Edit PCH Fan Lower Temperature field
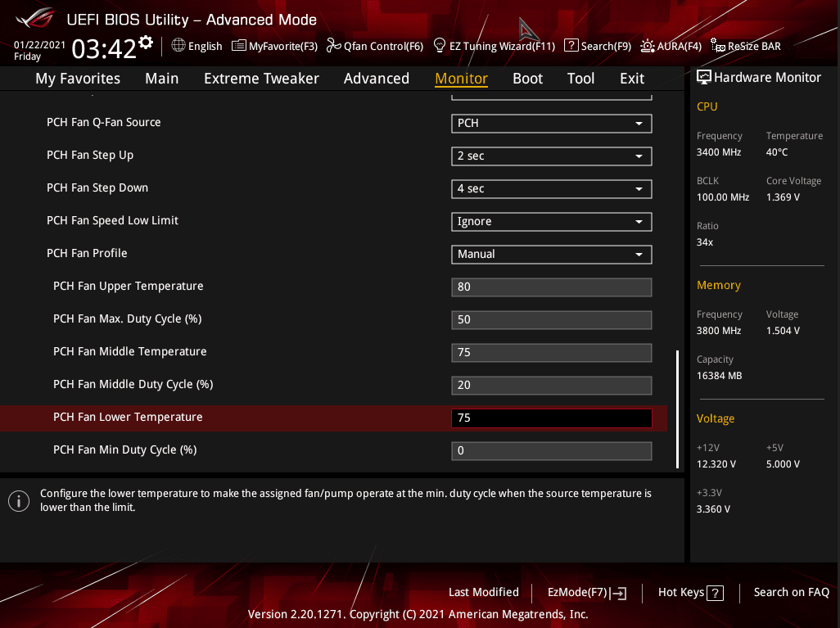Image resolution: width=840 pixels, height=628 pixels. click(x=551, y=418)
